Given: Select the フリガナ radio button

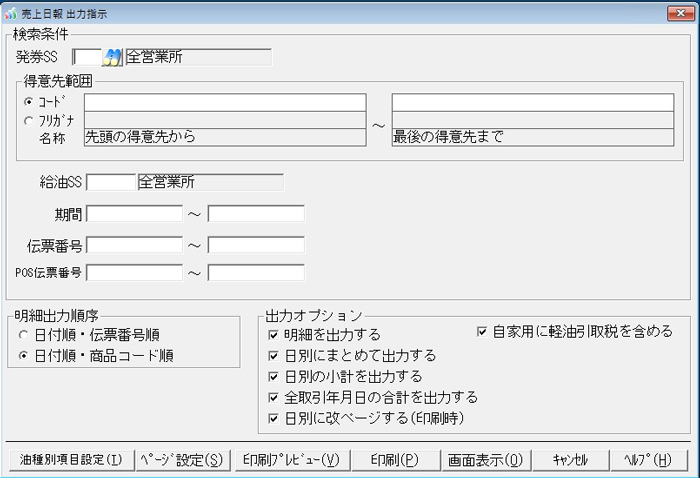Looking at the screenshot, I should tap(27, 120).
